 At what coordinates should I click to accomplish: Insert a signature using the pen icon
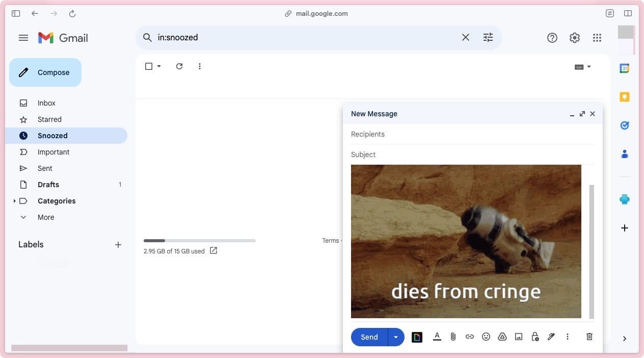[x=551, y=337]
